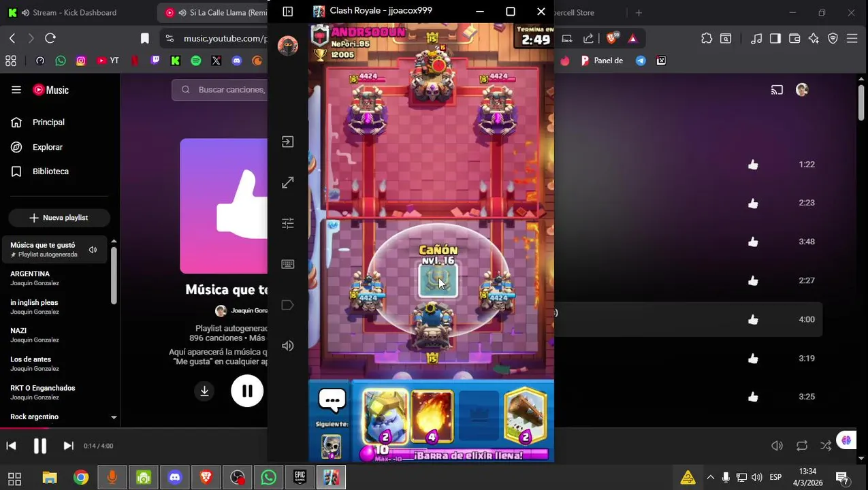The width and height of the screenshot is (868, 490).
Task: Select the Log card in hand
Action: point(526,417)
